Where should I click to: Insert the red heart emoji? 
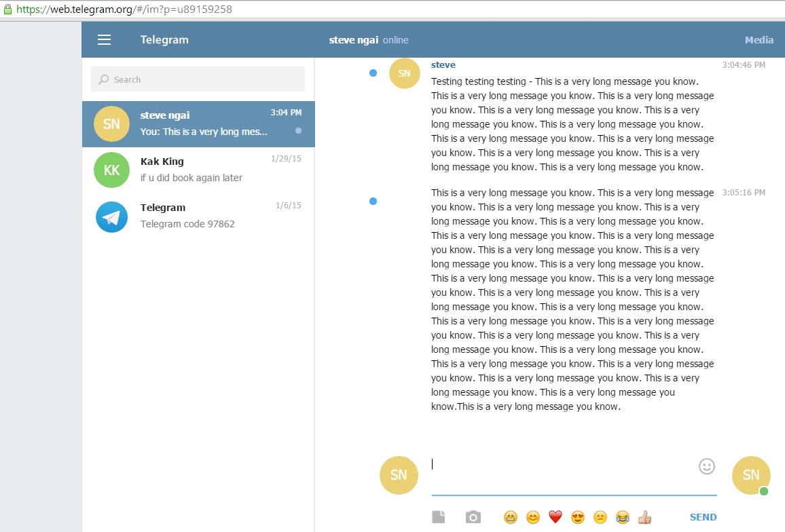pyautogui.click(x=555, y=517)
